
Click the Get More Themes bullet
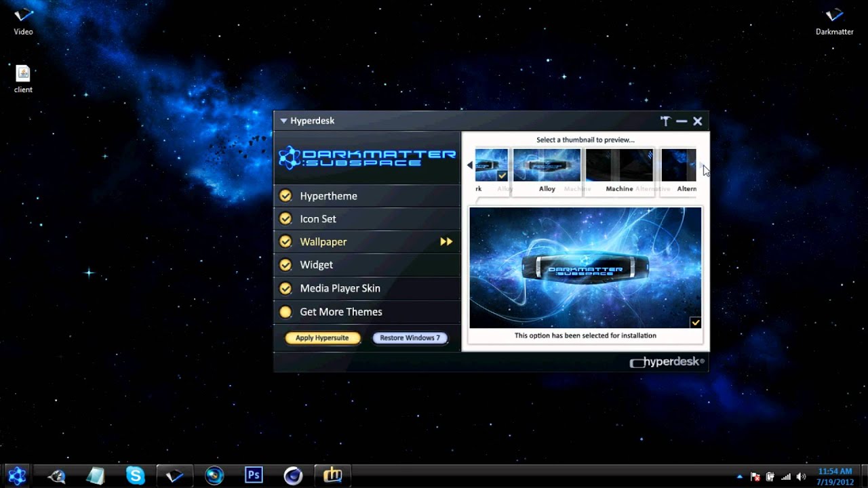tap(285, 312)
